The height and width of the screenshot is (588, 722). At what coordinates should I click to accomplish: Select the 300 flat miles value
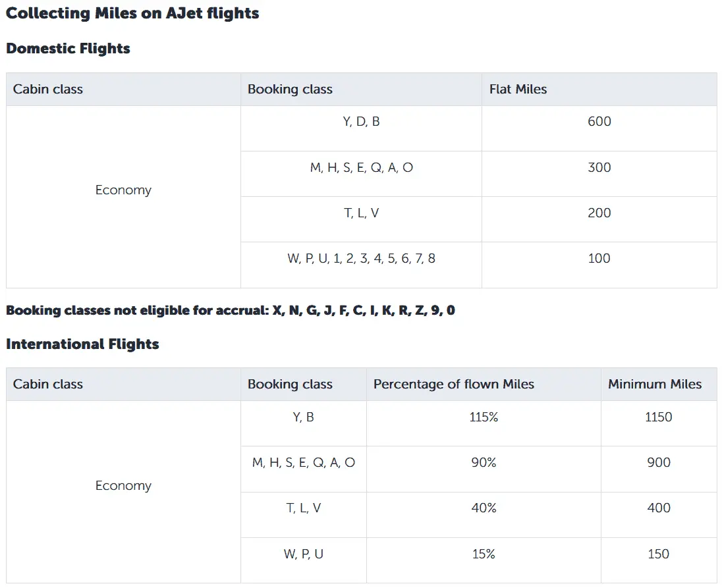(x=599, y=167)
